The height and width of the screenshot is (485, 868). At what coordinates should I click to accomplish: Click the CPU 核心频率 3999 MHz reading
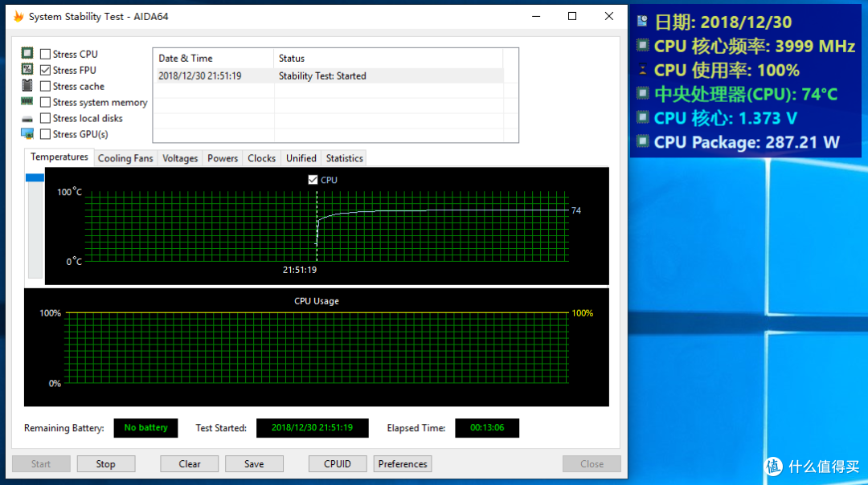pos(755,46)
